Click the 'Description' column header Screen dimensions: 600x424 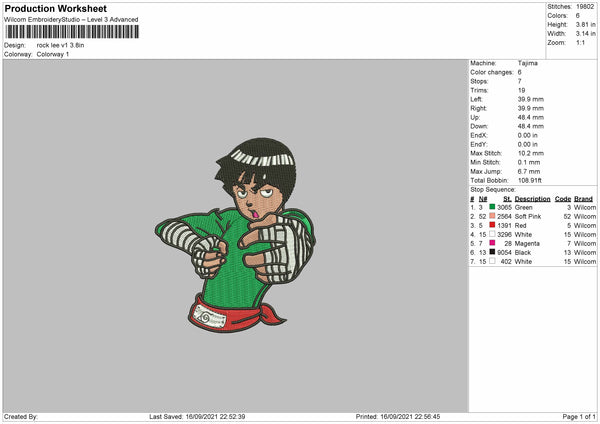coord(532,199)
